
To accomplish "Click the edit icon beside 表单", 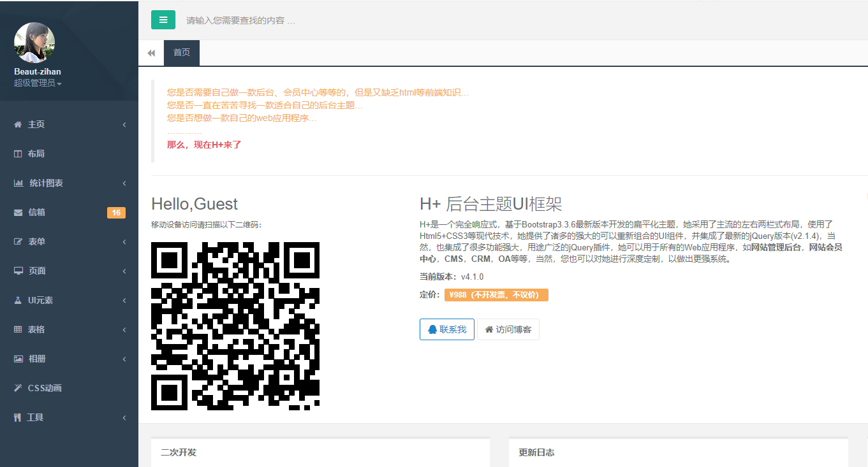I will point(18,242).
